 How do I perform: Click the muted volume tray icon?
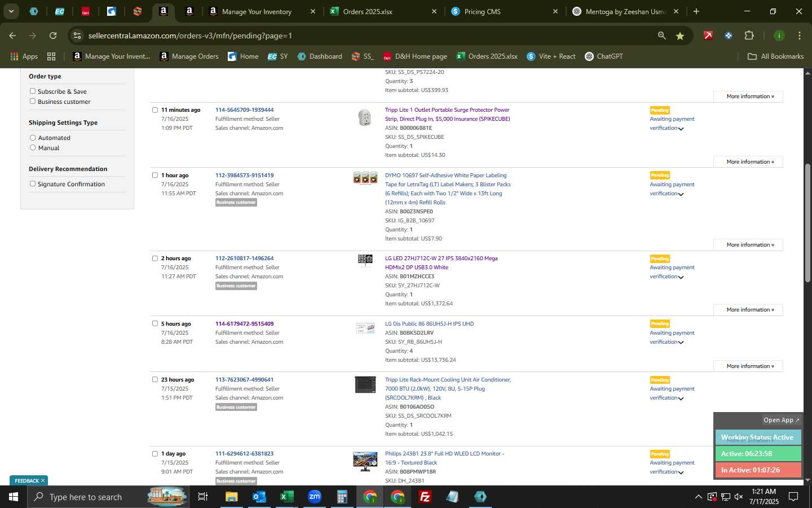click(x=739, y=497)
